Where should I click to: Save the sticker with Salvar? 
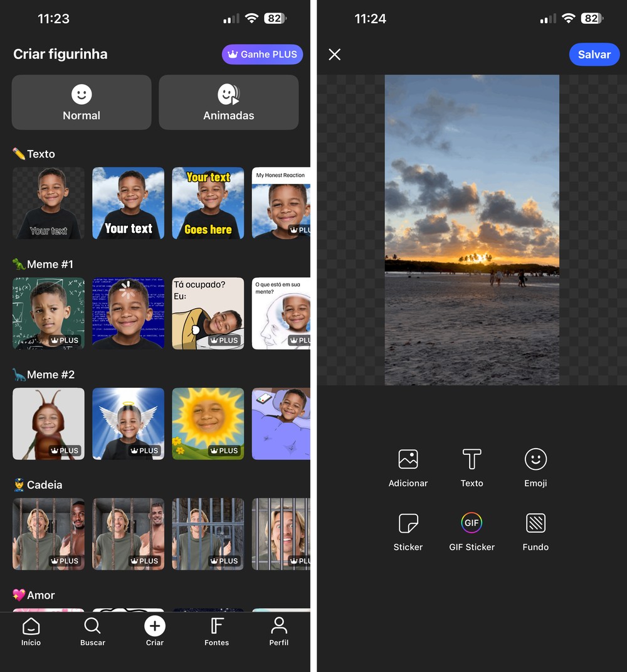click(x=594, y=55)
